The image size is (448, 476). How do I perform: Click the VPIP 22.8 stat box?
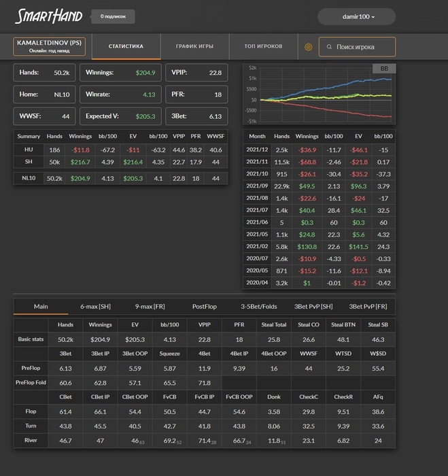click(x=196, y=73)
